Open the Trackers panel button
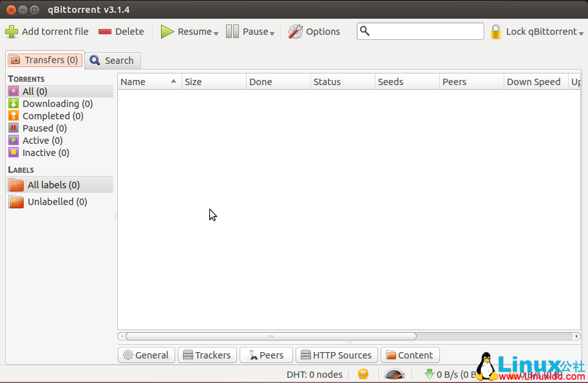 (206, 355)
